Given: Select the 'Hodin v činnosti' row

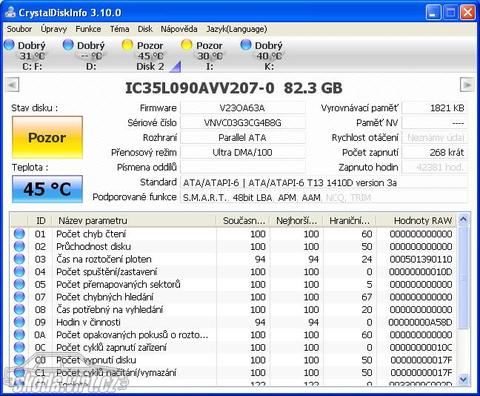Looking at the screenshot, I should pyautogui.click(x=233, y=322).
